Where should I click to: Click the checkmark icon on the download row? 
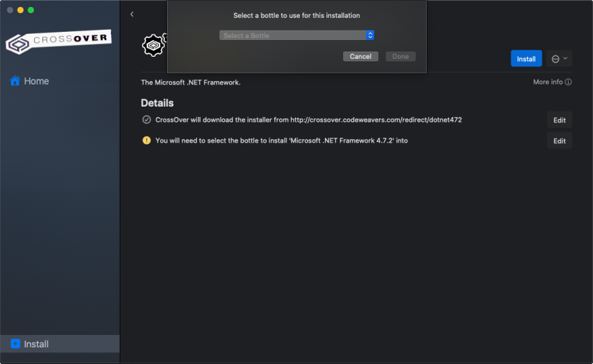(x=146, y=120)
